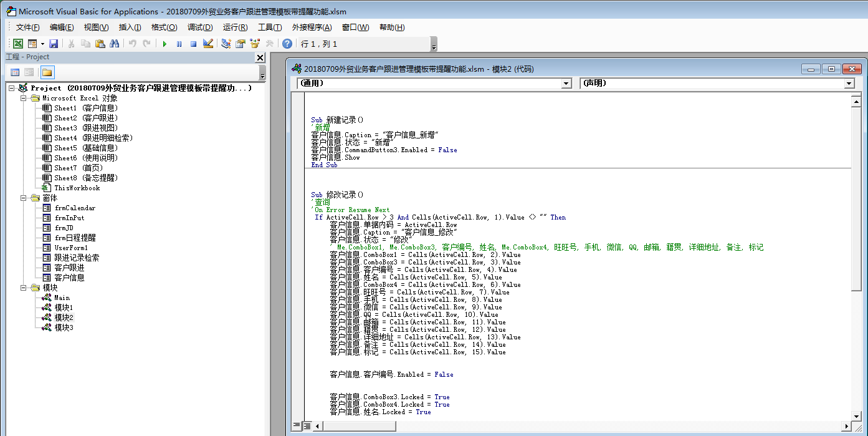
Task: Select UserForm1 in the tree
Action: (70, 248)
